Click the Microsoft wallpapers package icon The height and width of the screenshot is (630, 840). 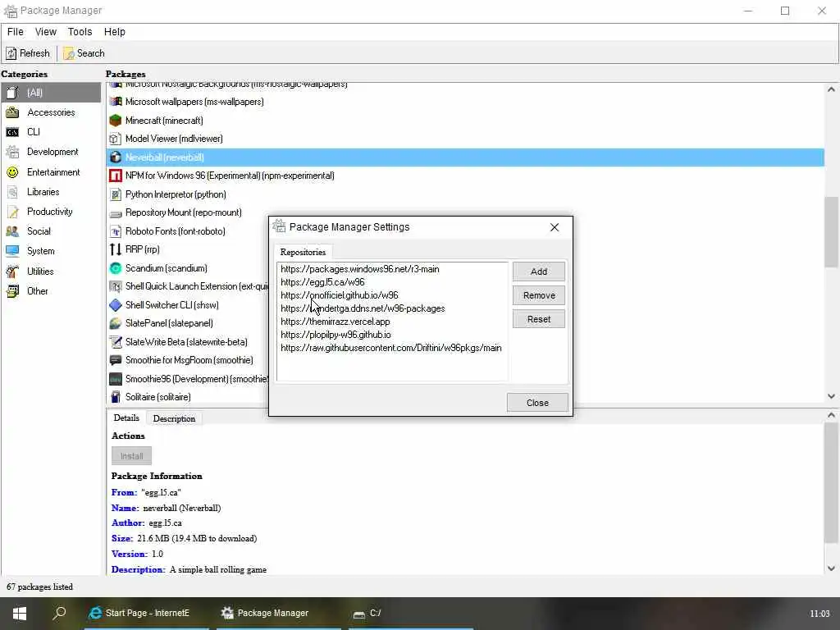pos(115,102)
